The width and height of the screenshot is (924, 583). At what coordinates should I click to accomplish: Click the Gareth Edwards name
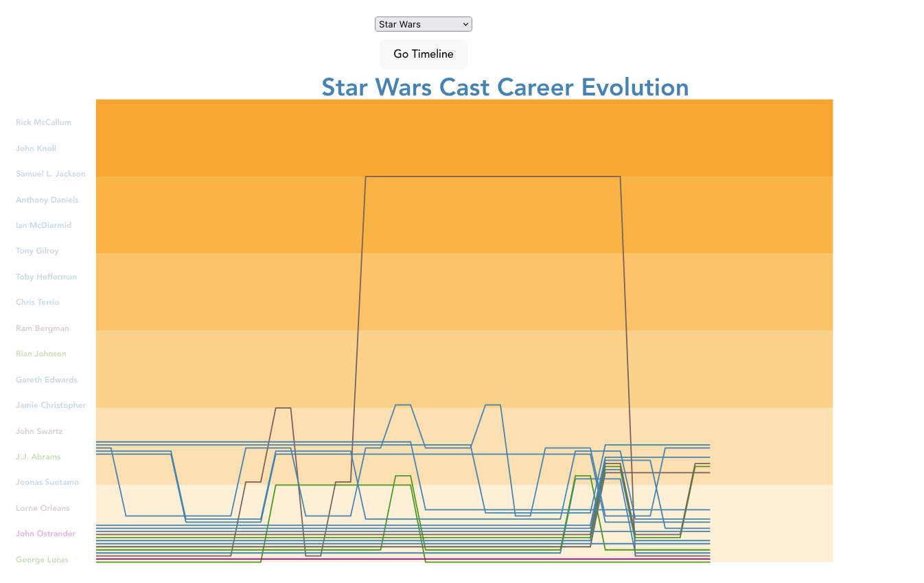(x=47, y=380)
